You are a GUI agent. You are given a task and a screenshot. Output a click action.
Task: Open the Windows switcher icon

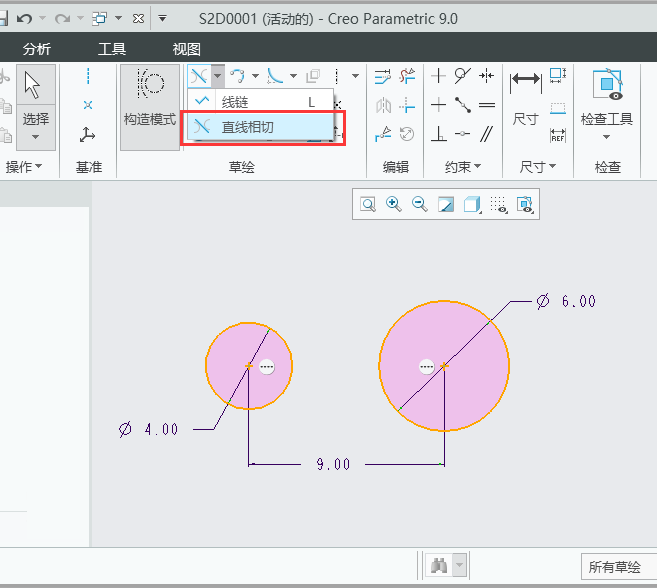(100, 18)
